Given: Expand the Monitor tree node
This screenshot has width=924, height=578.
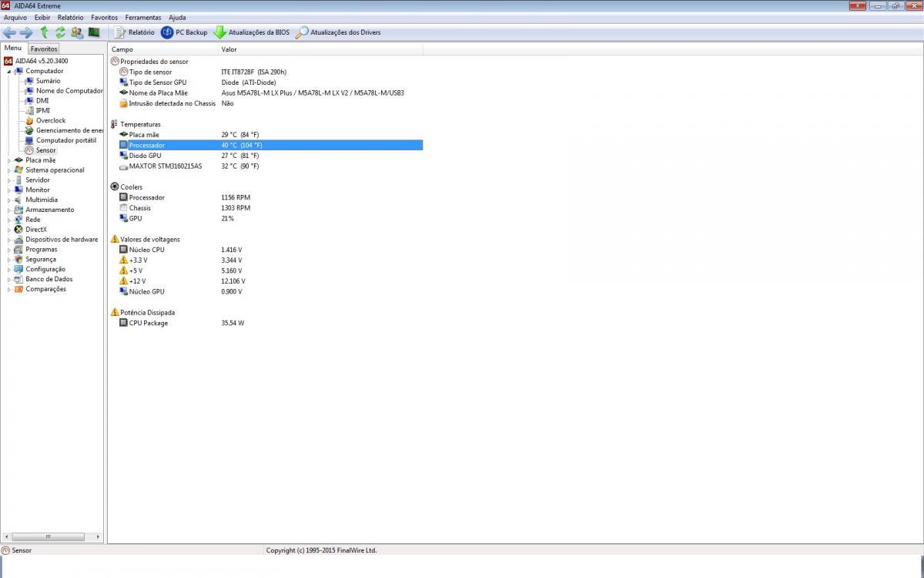Looking at the screenshot, I should 9,190.
